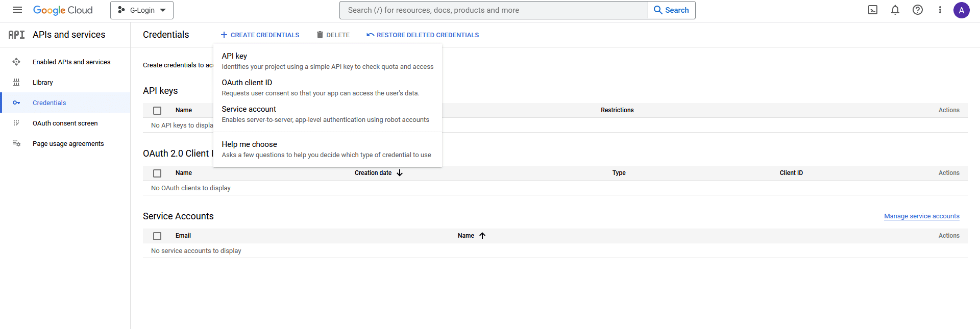Image resolution: width=980 pixels, height=329 pixels.
Task: Open Enabled APIs and services
Action: pos(71,62)
